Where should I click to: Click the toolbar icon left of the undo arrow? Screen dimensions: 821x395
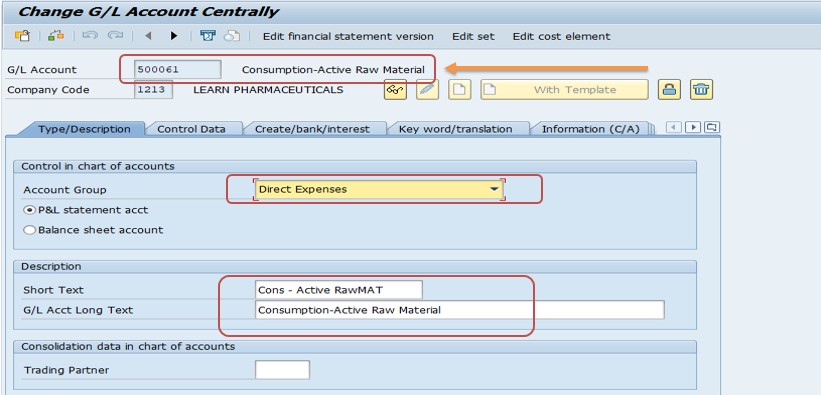55,36
